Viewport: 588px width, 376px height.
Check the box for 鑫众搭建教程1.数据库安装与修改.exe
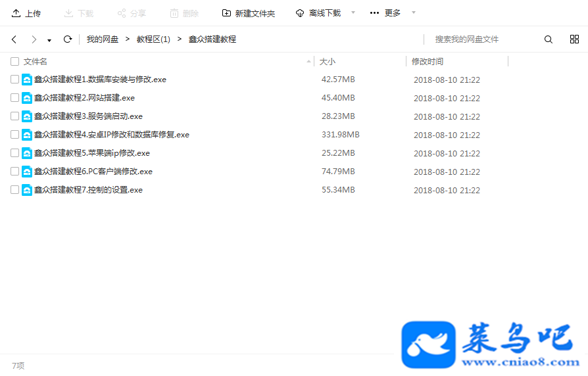tap(14, 79)
